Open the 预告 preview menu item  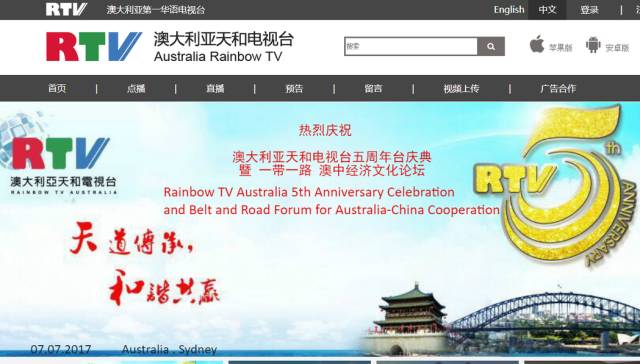point(294,88)
